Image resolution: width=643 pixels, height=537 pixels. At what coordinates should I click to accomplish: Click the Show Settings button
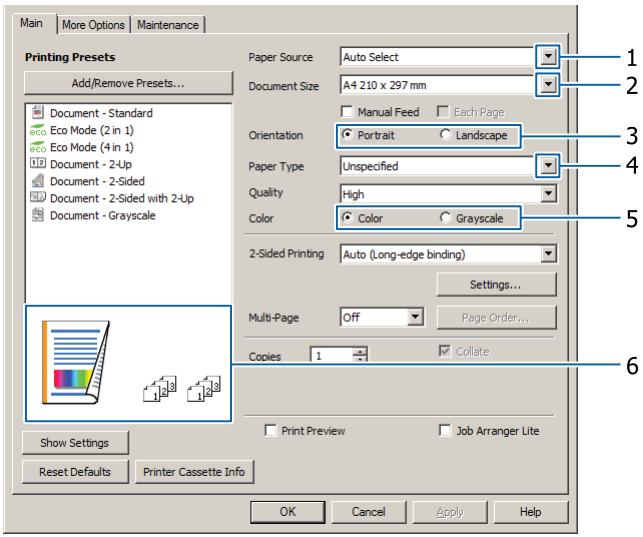click(x=75, y=443)
